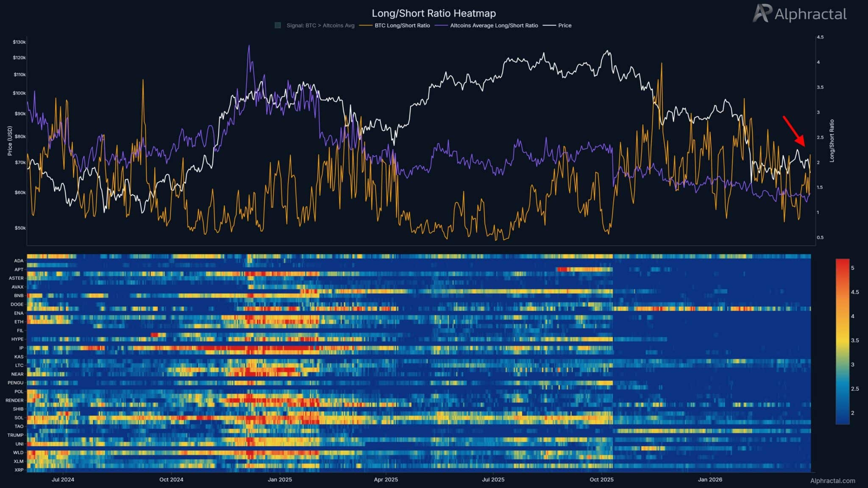Image resolution: width=868 pixels, height=488 pixels.
Task: Click the Alphractal brand name text
Action: [810, 14]
